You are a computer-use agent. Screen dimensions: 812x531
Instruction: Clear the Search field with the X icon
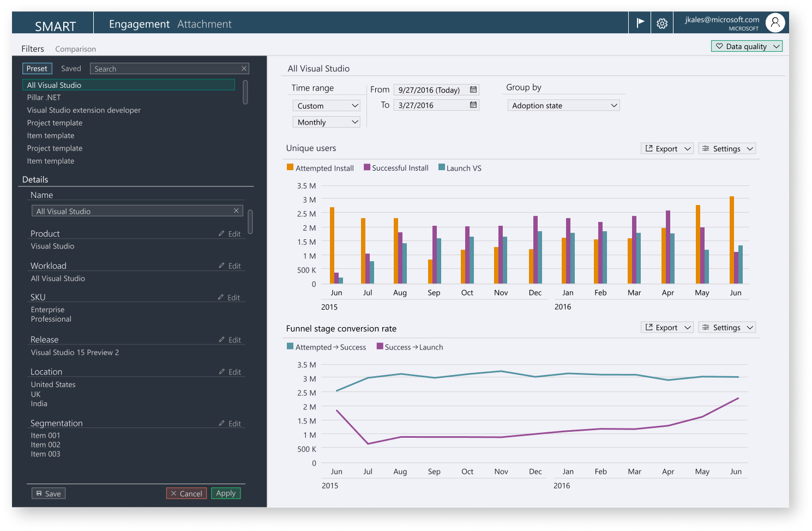(244, 68)
